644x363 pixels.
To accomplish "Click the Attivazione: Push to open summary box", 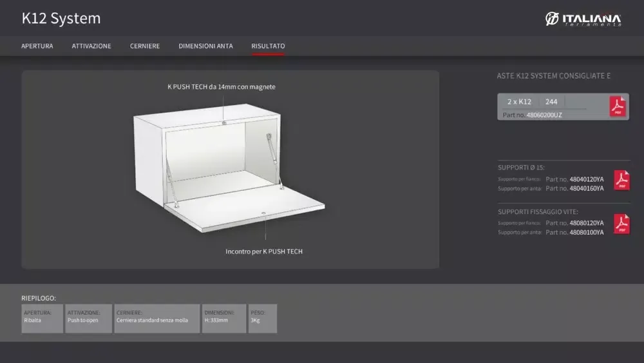I will tap(88, 319).
